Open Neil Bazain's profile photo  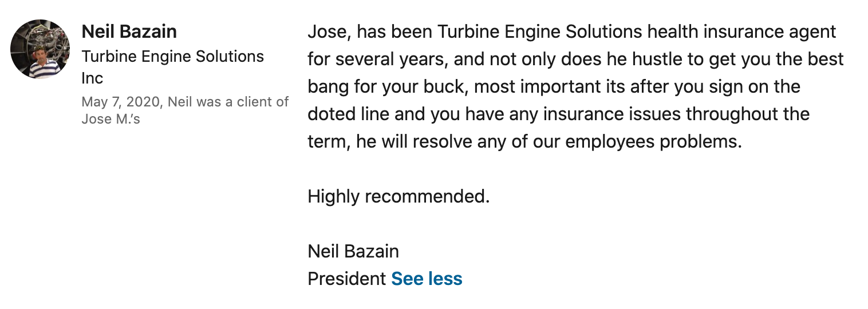tap(41, 49)
